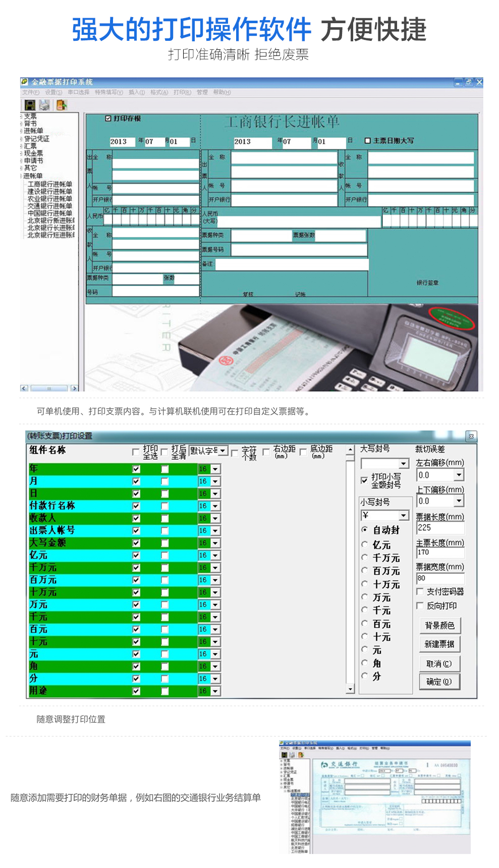499x868 pixels.
Task: Open the 打印(R) menu
Action: pos(182,92)
